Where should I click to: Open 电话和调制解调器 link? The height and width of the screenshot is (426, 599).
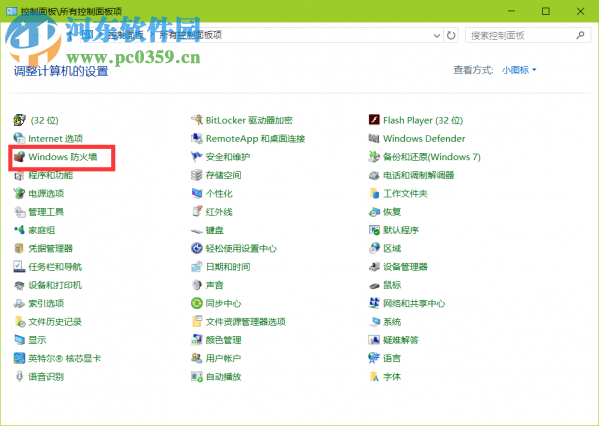(x=419, y=175)
